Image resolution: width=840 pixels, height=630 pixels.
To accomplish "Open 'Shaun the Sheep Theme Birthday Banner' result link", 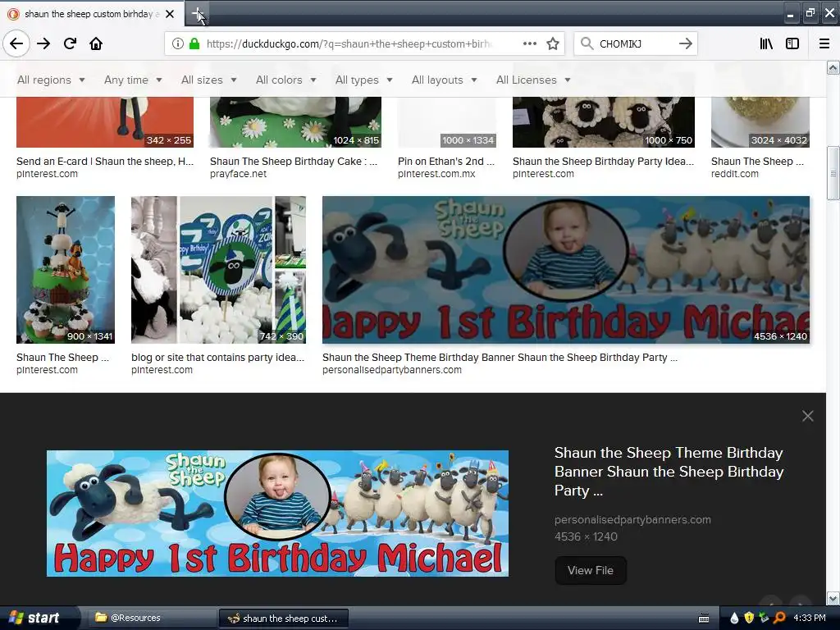I will pyautogui.click(x=500, y=358).
